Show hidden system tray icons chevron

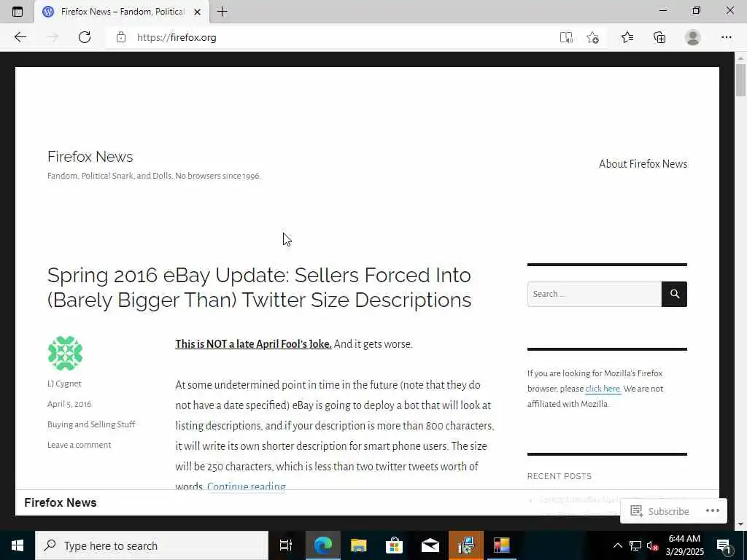point(617,545)
